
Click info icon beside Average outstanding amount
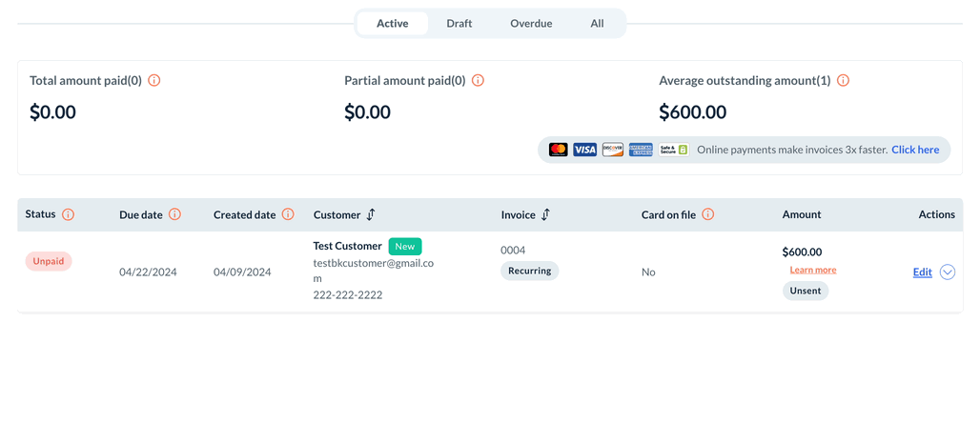point(843,81)
